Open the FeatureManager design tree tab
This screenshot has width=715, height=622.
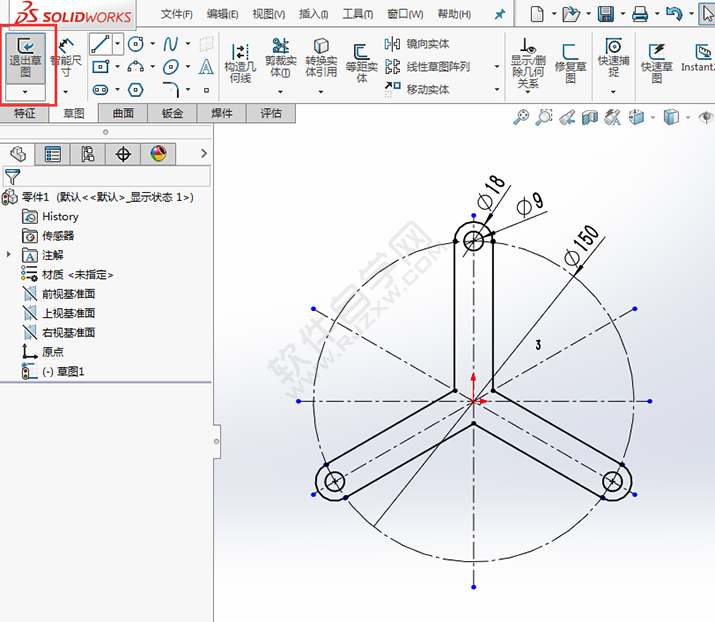click(x=18, y=154)
